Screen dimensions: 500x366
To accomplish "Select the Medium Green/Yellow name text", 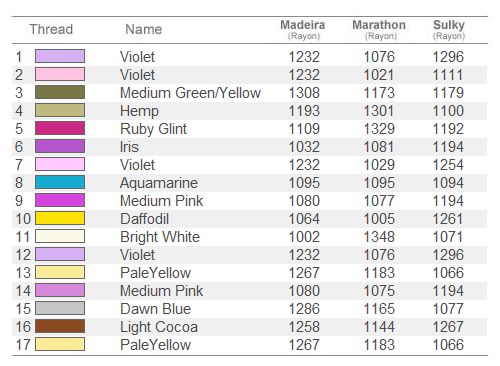I will [190, 93].
